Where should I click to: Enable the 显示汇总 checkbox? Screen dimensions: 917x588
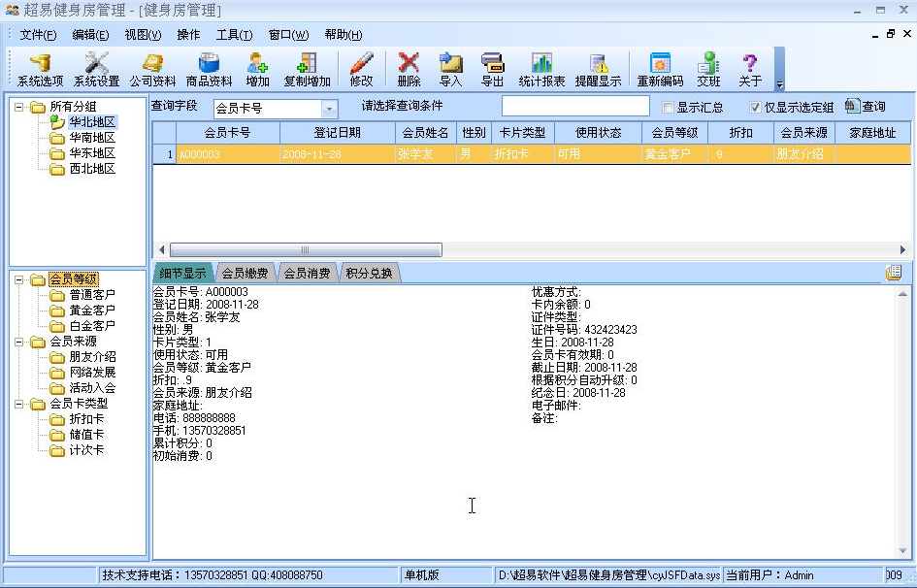pos(668,105)
